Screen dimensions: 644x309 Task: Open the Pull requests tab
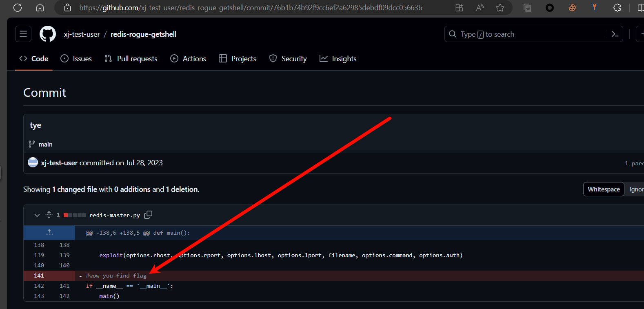click(x=131, y=59)
